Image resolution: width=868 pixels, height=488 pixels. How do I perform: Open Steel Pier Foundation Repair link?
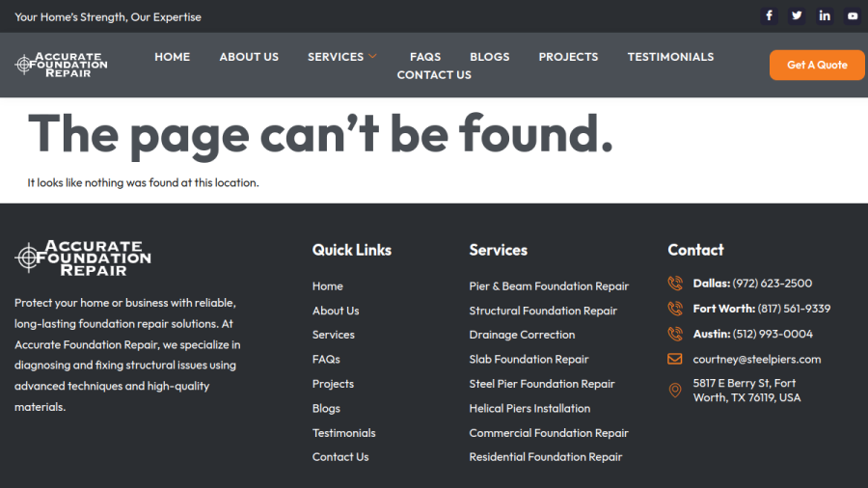click(542, 384)
